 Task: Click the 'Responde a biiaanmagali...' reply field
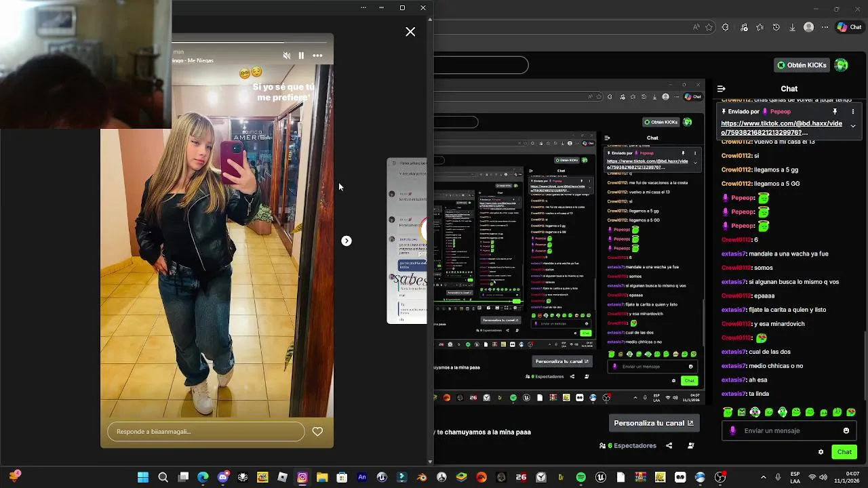[x=206, y=432]
